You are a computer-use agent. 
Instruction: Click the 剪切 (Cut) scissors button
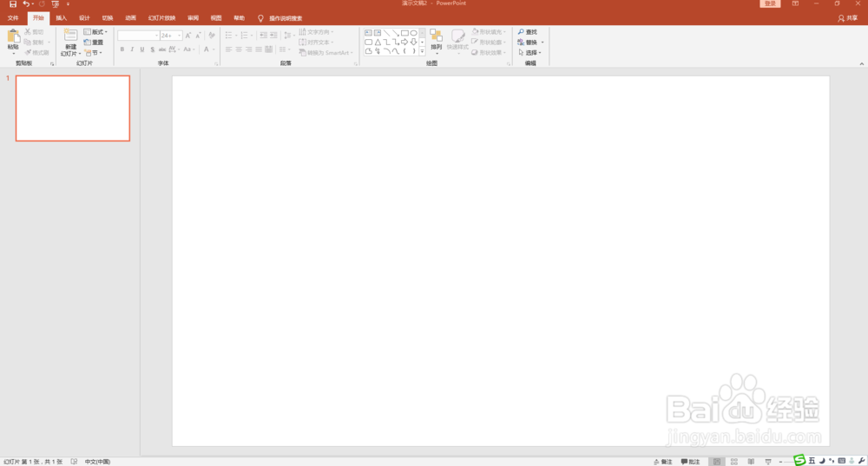[34, 32]
